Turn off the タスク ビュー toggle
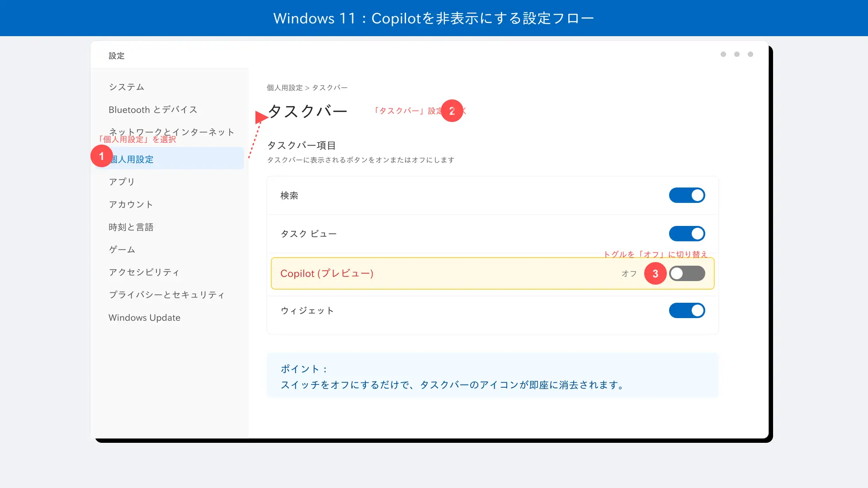Viewport: 868px width, 488px height. pos(687,234)
